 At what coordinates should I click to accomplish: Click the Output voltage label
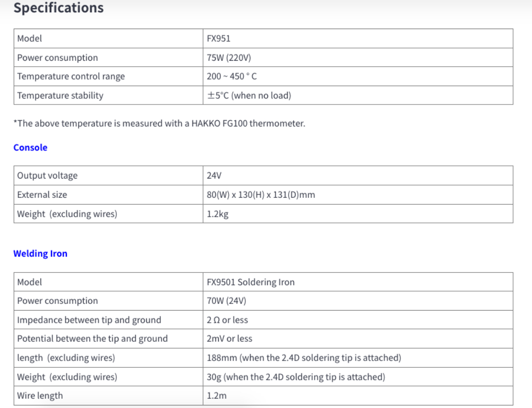click(x=47, y=175)
